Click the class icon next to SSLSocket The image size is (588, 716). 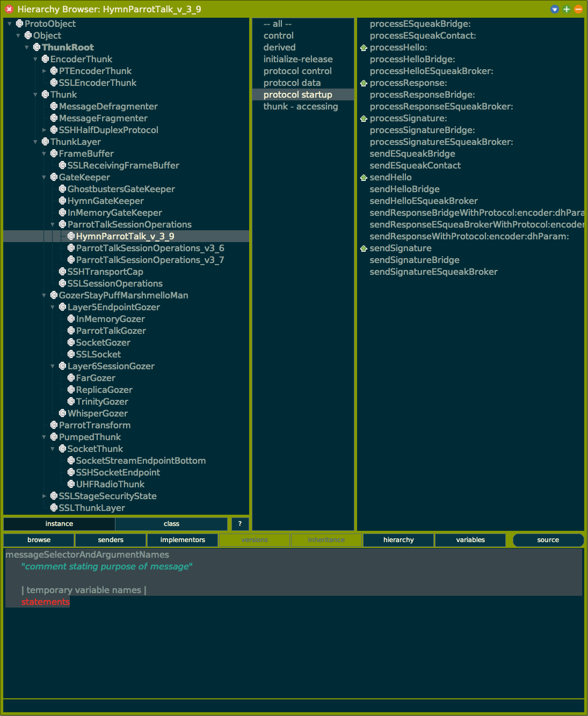pos(71,354)
